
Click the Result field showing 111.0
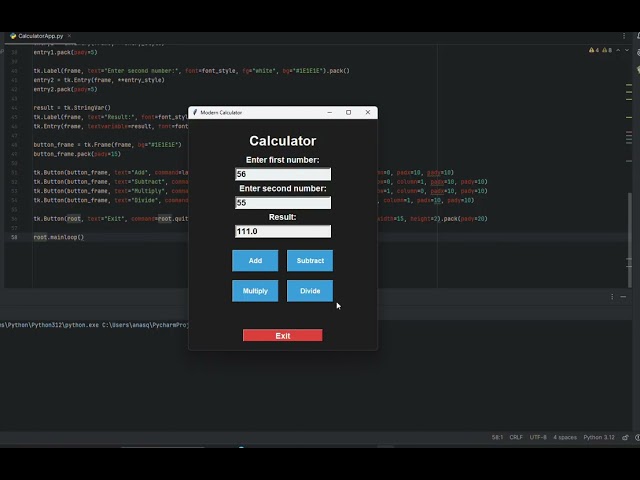[283, 231]
